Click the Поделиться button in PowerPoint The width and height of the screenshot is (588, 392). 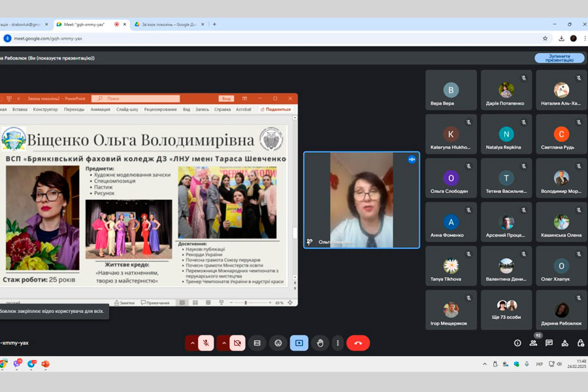tap(276, 110)
